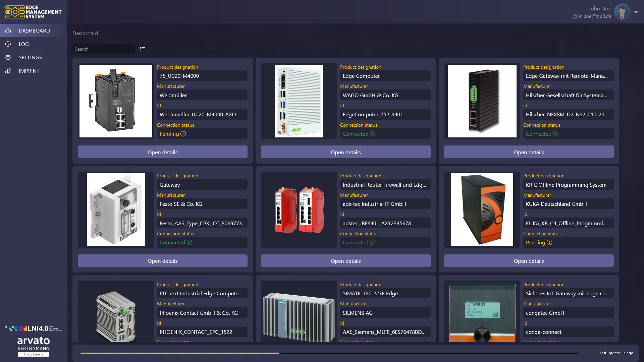Click the yellow progress bar at the bottom
This screenshot has width=644, height=362.
tap(180, 353)
